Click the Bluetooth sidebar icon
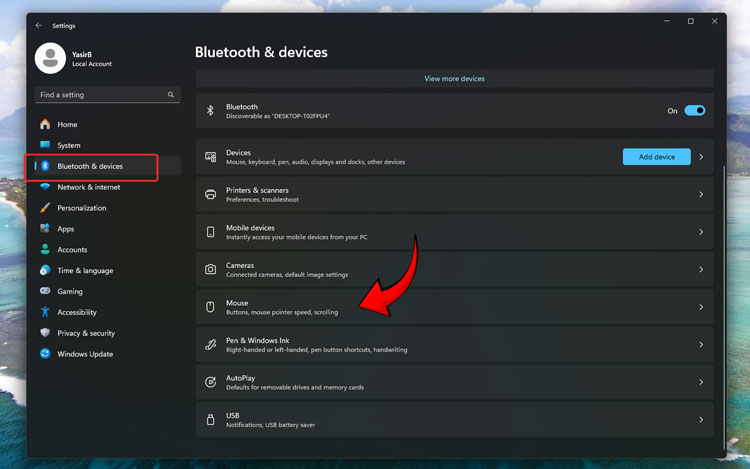750x469 pixels. [x=45, y=166]
